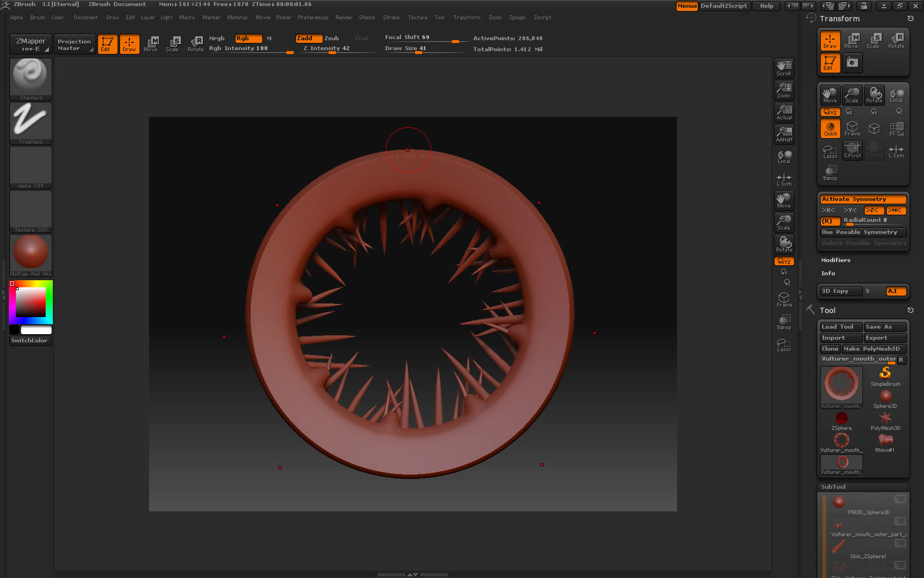Image resolution: width=924 pixels, height=578 pixels.
Task: Select the Move tool in the top toolbar
Action: (151, 44)
